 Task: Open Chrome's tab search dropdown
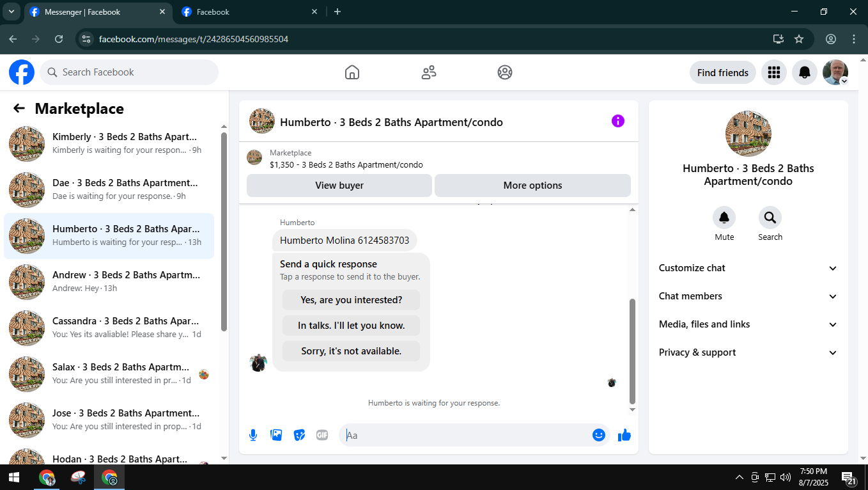click(11, 12)
